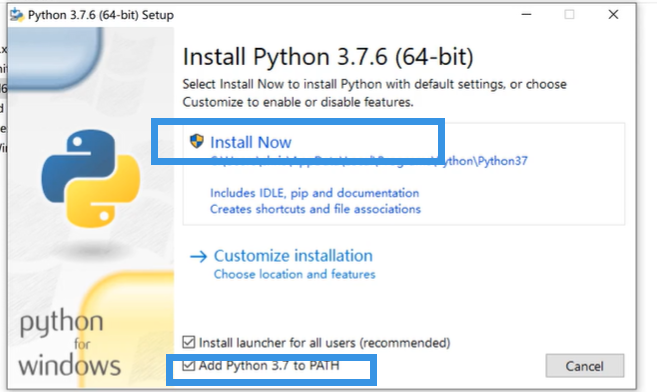Toggle Install launcher for all users checkbox
Screen dimensions: 657x392
[x=189, y=342]
